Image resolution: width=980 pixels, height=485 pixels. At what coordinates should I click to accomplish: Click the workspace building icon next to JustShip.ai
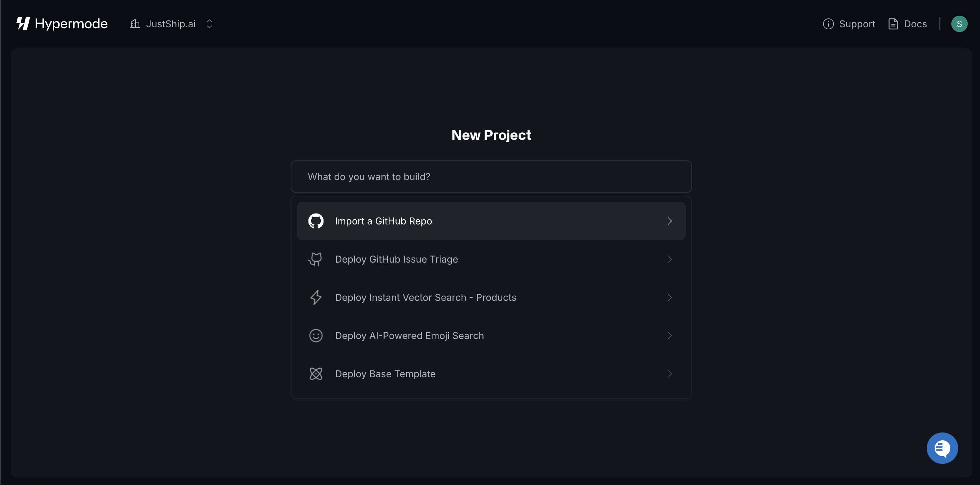(x=134, y=24)
